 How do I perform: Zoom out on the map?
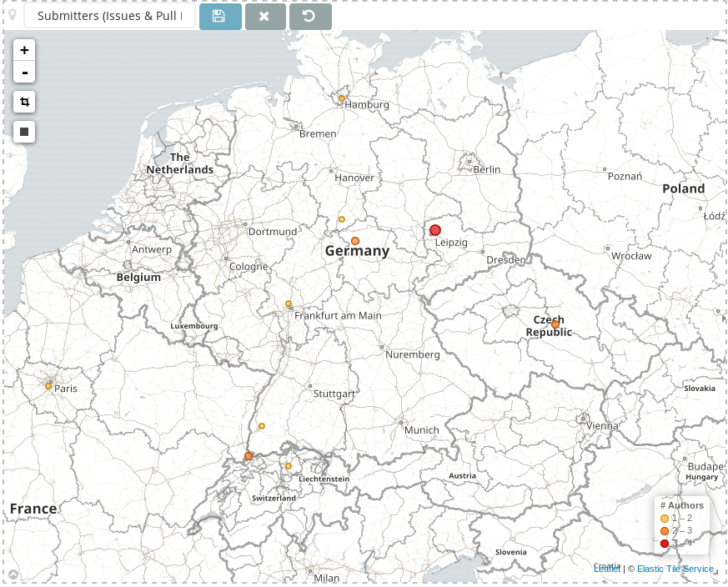click(x=24, y=73)
